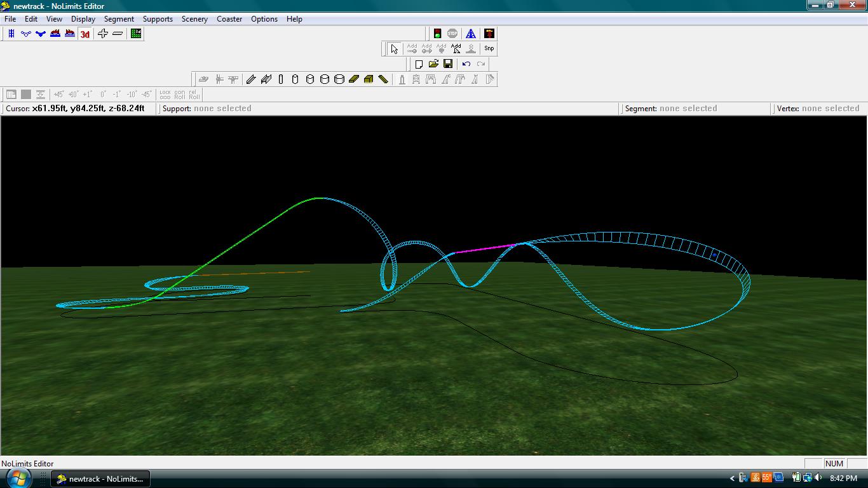
Task: Open the Display menu
Action: pyautogui.click(x=83, y=19)
